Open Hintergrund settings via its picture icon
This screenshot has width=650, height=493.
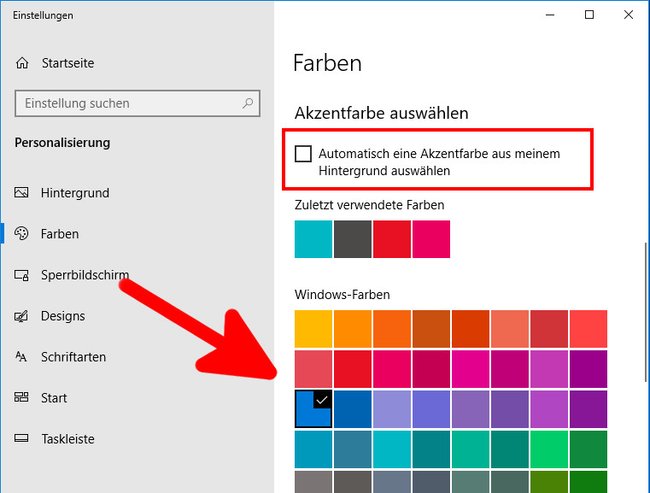click(x=21, y=192)
